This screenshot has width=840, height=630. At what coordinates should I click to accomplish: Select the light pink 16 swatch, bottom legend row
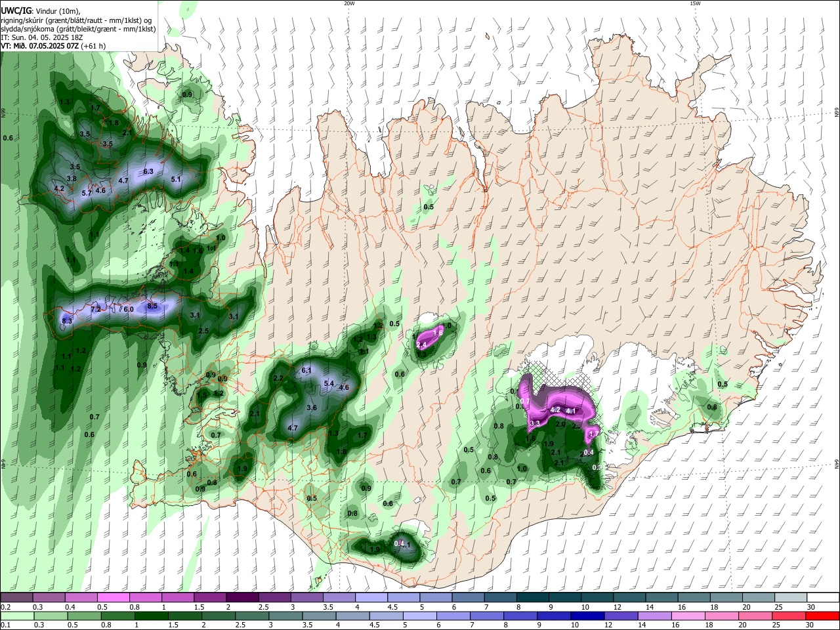coord(688,616)
